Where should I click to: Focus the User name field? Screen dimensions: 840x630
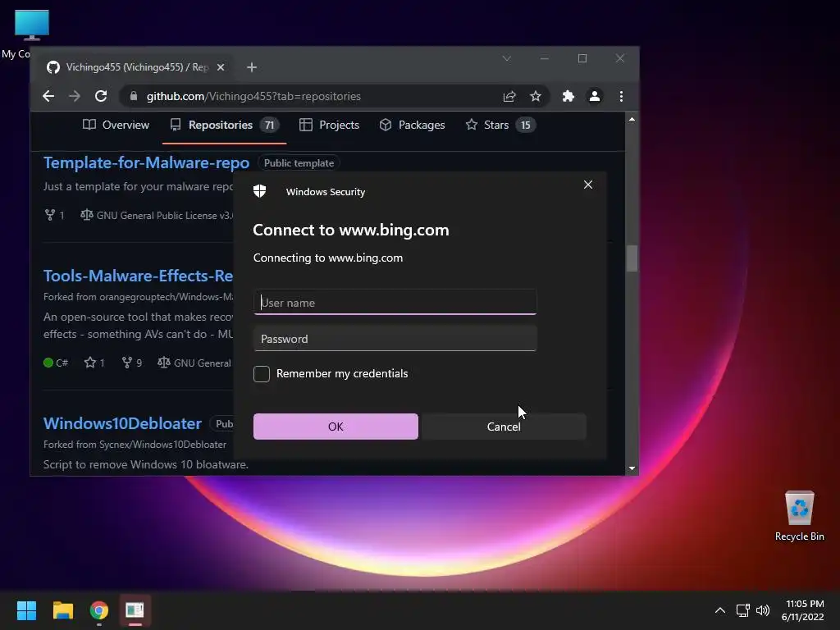click(395, 303)
